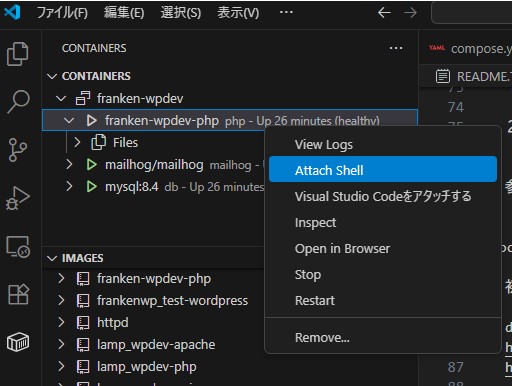
Task: Click the franken-wpdev compose group icon
Action: (x=83, y=98)
